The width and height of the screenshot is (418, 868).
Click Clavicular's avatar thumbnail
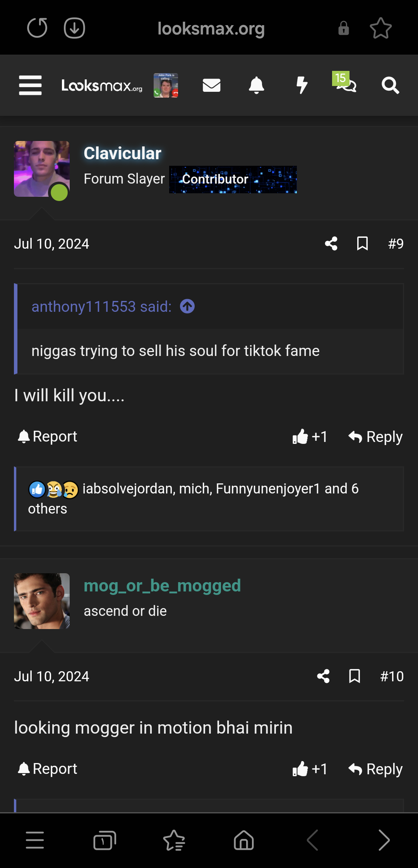[42, 169]
